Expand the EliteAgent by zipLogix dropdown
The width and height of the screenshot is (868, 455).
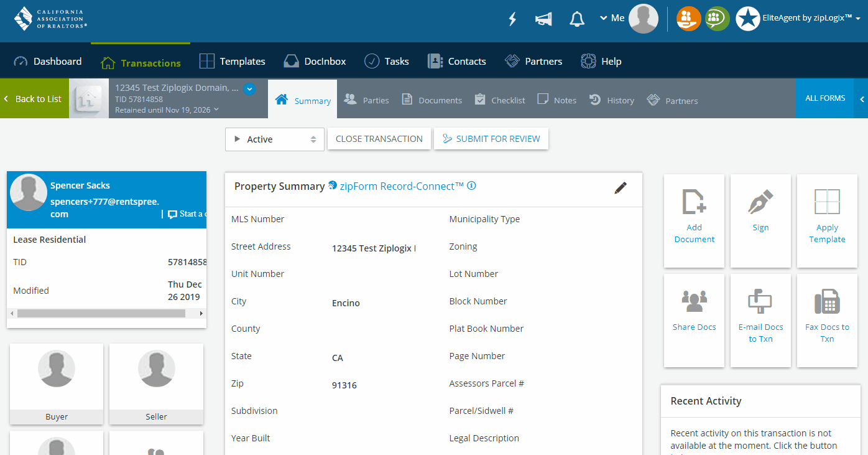(x=858, y=19)
